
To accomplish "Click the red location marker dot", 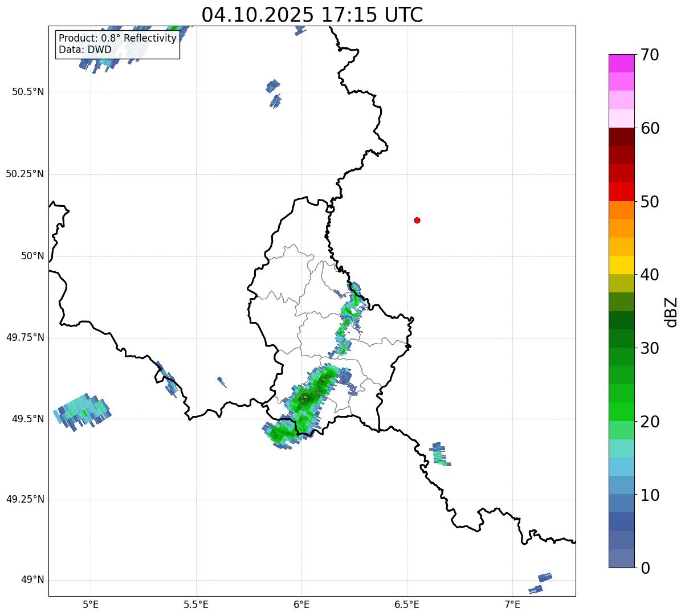I will tap(417, 220).
